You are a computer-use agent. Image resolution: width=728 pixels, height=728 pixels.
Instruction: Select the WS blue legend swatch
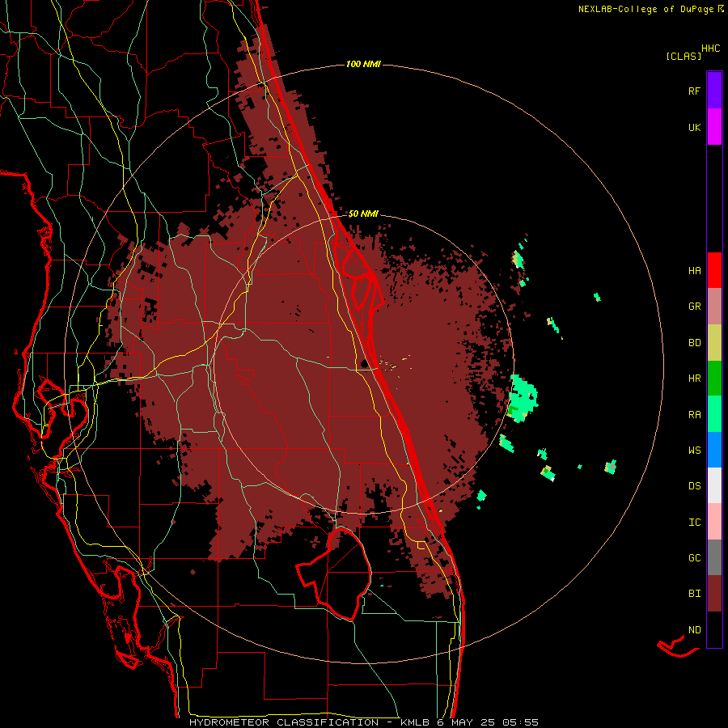pos(714,450)
